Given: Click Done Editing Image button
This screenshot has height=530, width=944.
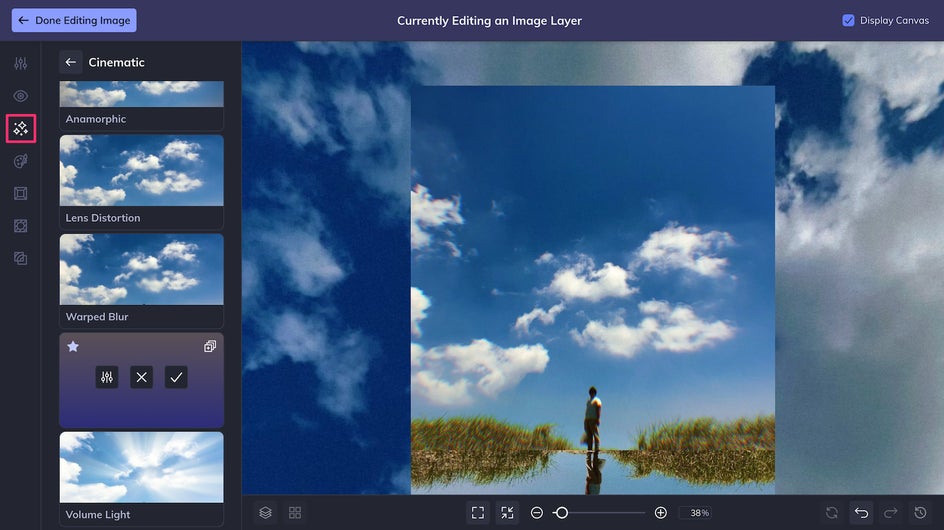Looking at the screenshot, I should 74,20.
